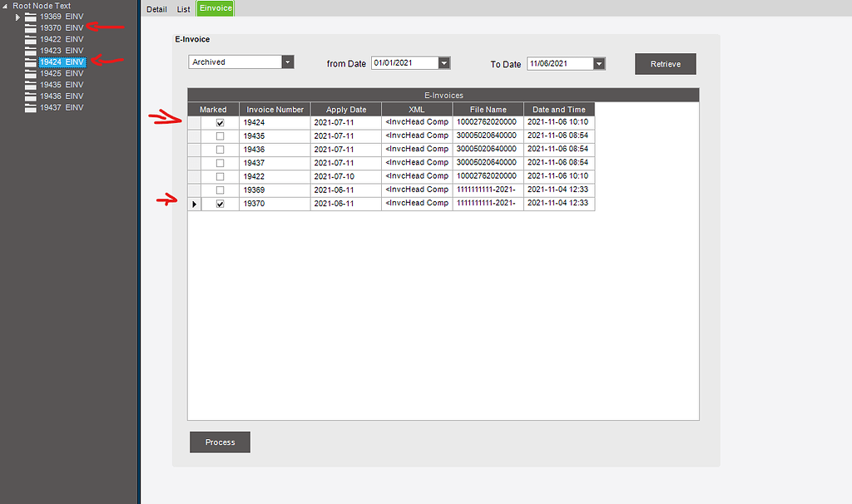Click the folder icon beside 19437 EINV
This screenshot has width=852, height=504.
click(31, 108)
